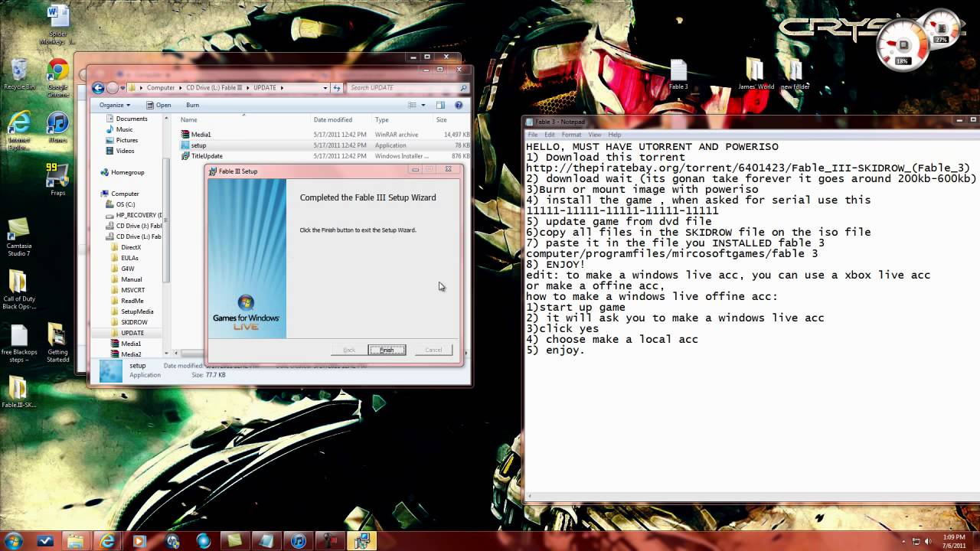Click the change view icon in Explorer

(413, 105)
